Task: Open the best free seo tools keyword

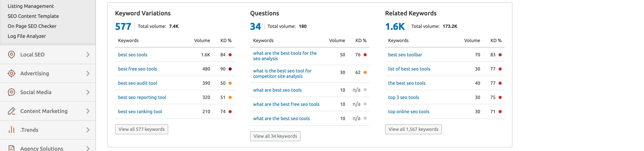Action: pyautogui.click(x=138, y=69)
